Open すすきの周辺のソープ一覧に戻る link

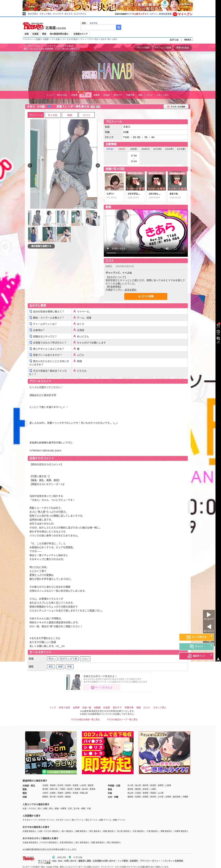[122, 719]
